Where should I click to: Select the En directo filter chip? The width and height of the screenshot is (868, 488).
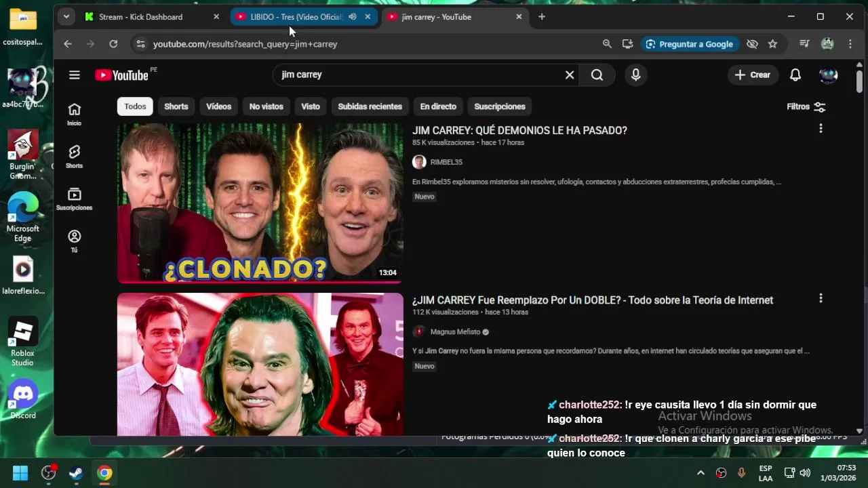[x=438, y=106]
